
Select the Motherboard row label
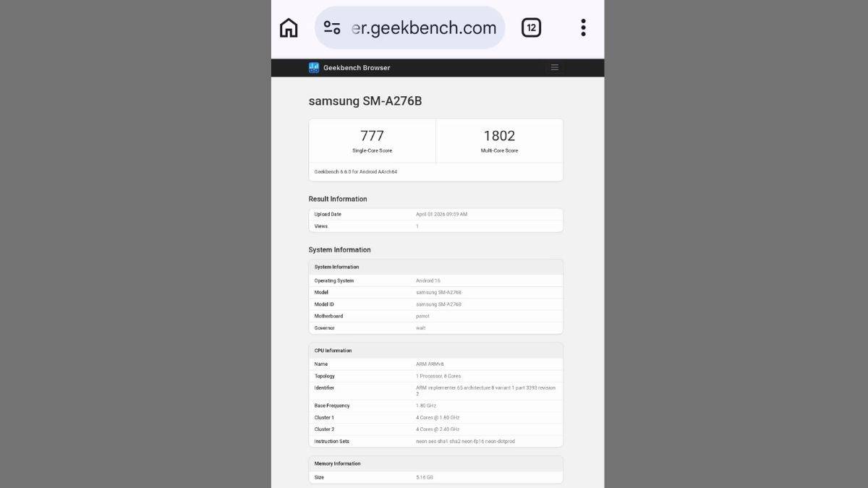click(328, 316)
